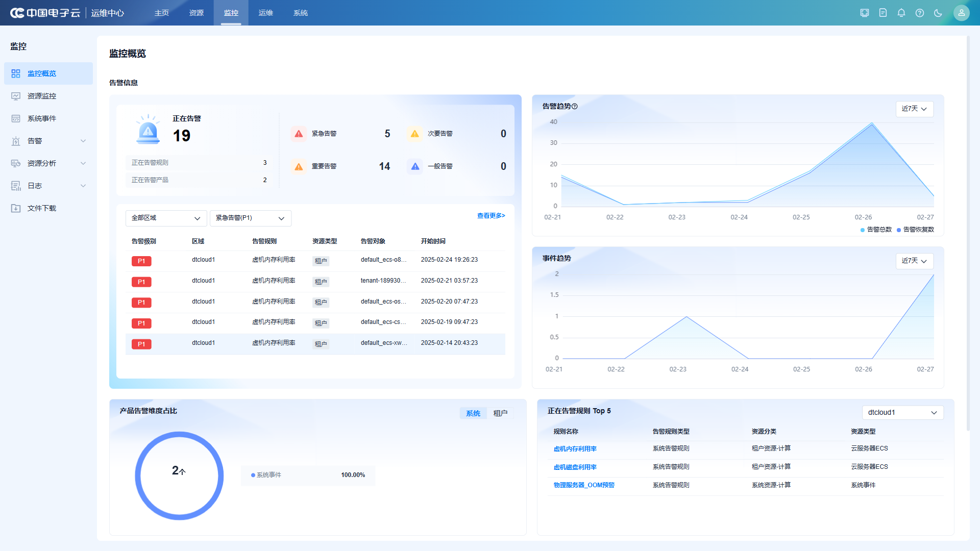Open the dtcloud1 dropdown in Top 5
980x551 pixels.
902,412
